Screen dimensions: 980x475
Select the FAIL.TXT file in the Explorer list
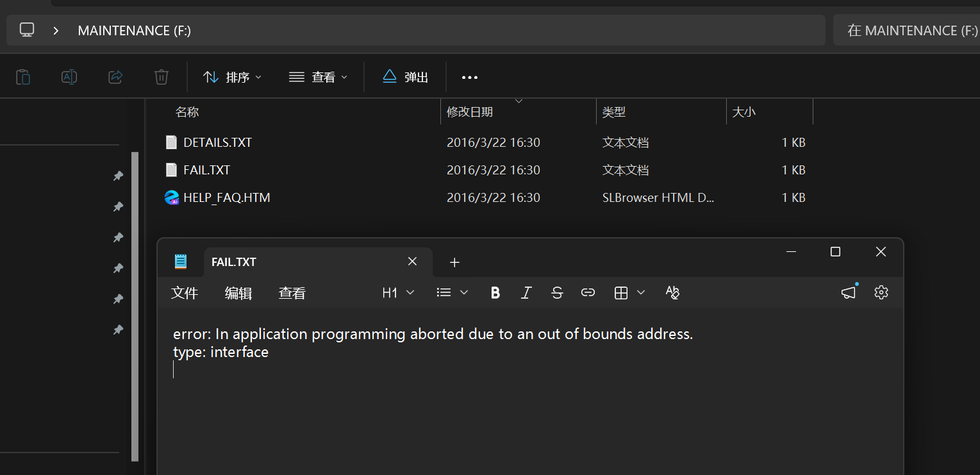(206, 170)
